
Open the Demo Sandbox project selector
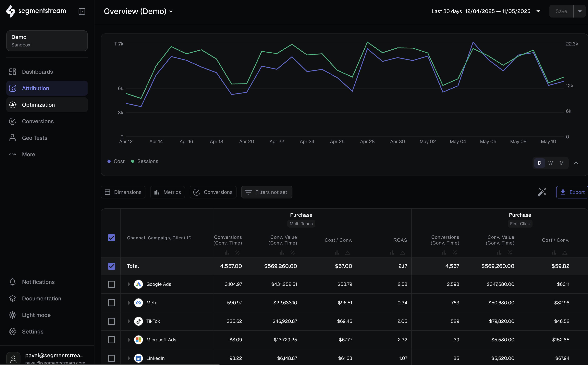coord(47,41)
